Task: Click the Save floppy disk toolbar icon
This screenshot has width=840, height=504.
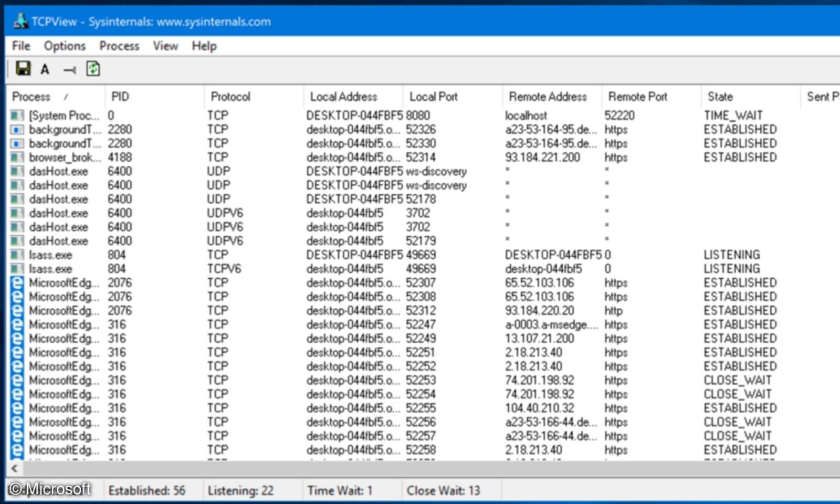Action: 23,69
